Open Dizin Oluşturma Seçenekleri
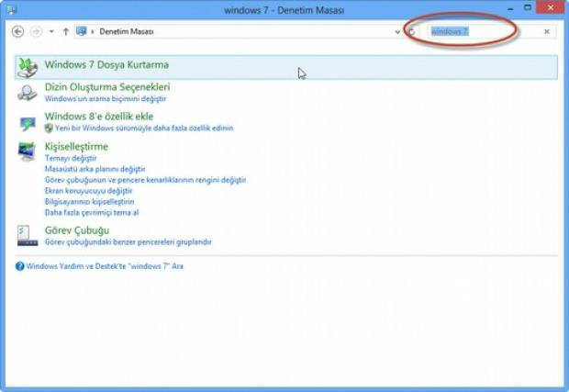 [107, 87]
